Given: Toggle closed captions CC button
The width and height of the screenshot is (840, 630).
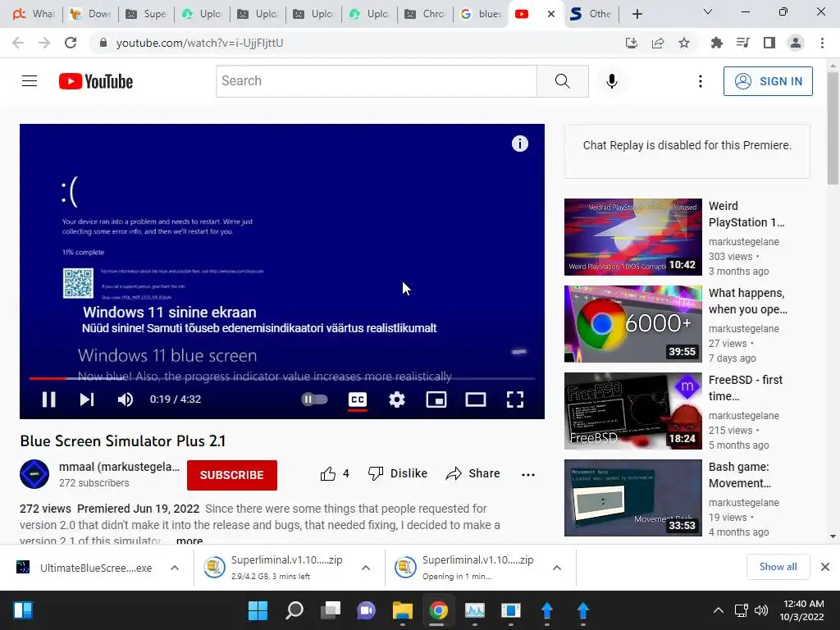Looking at the screenshot, I should click(x=358, y=399).
